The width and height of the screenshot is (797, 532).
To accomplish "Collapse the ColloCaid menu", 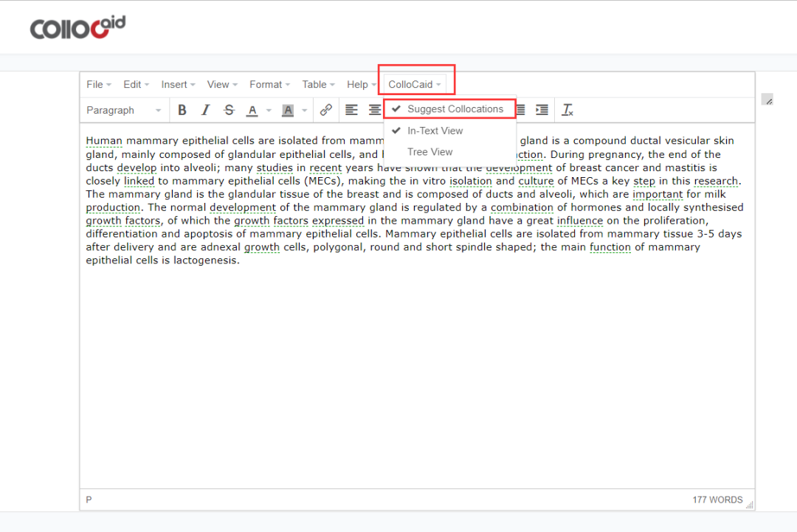I will (x=415, y=84).
